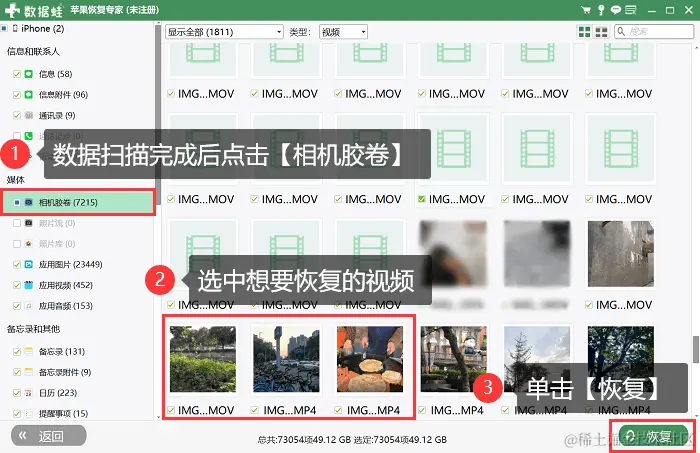The width and height of the screenshot is (700, 453).
Task: Select 相机胶卷 (7215) in the sidebar
Action: pos(79,202)
